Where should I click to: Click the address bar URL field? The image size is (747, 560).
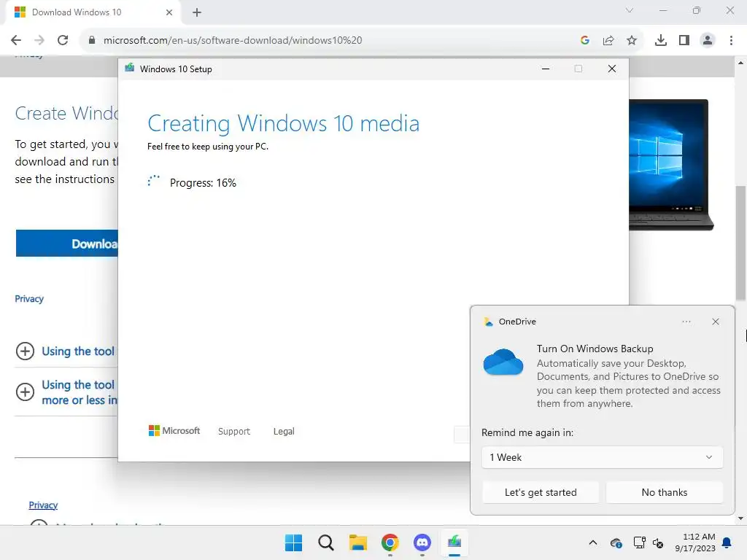click(x=329, y=41)
